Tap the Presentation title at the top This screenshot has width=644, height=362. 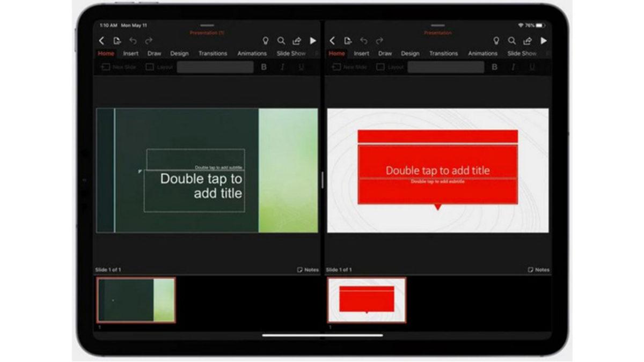pos(208,32)
